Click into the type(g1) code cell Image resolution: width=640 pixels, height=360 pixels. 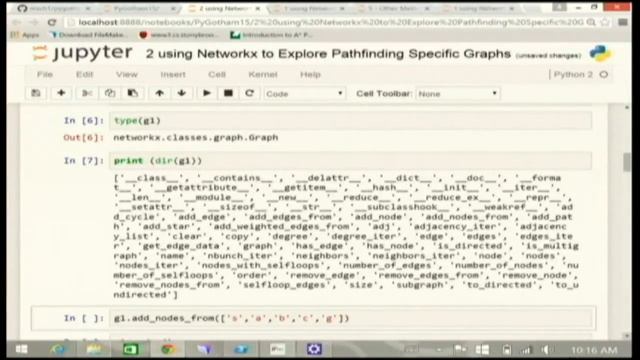tap(350, 121)
